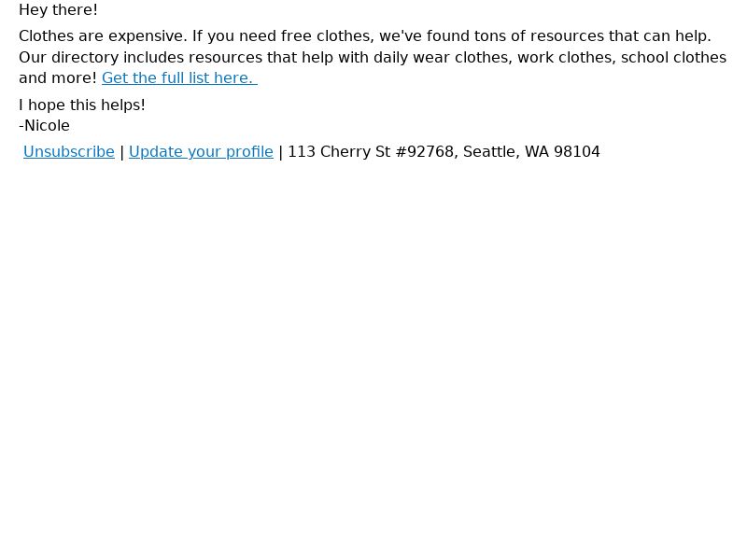
Task: Click the 'Hey there!' greeting text
Action: (58, 10)
